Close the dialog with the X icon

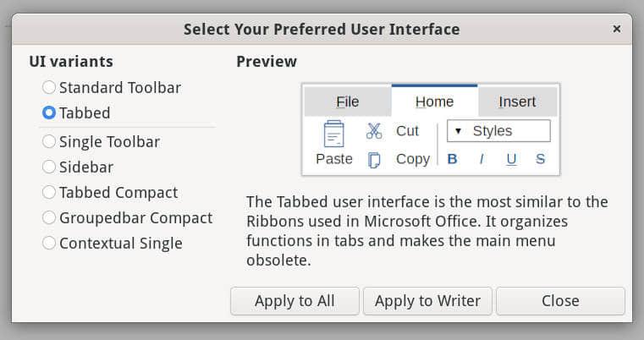tap(617, 29)
